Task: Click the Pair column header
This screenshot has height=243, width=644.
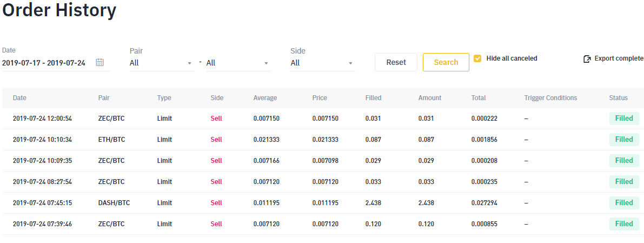Action: (104, 98)
